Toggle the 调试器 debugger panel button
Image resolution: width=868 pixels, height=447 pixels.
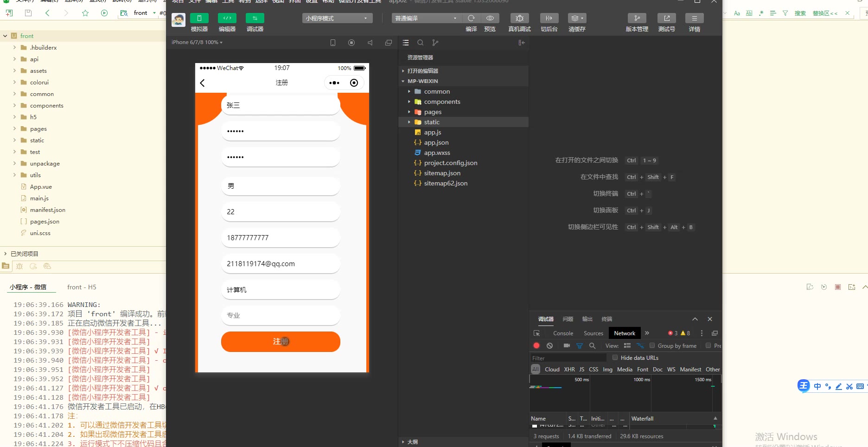(x=255, y=18)
